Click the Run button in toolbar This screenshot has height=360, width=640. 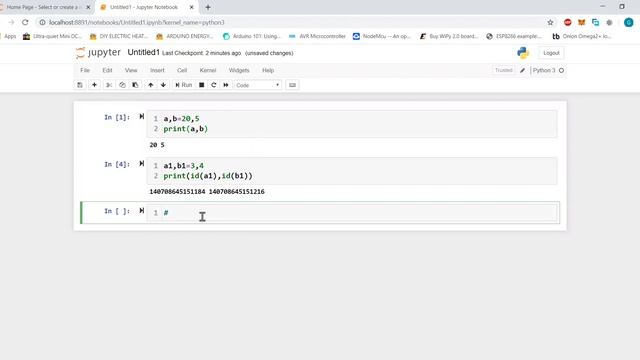184,85
